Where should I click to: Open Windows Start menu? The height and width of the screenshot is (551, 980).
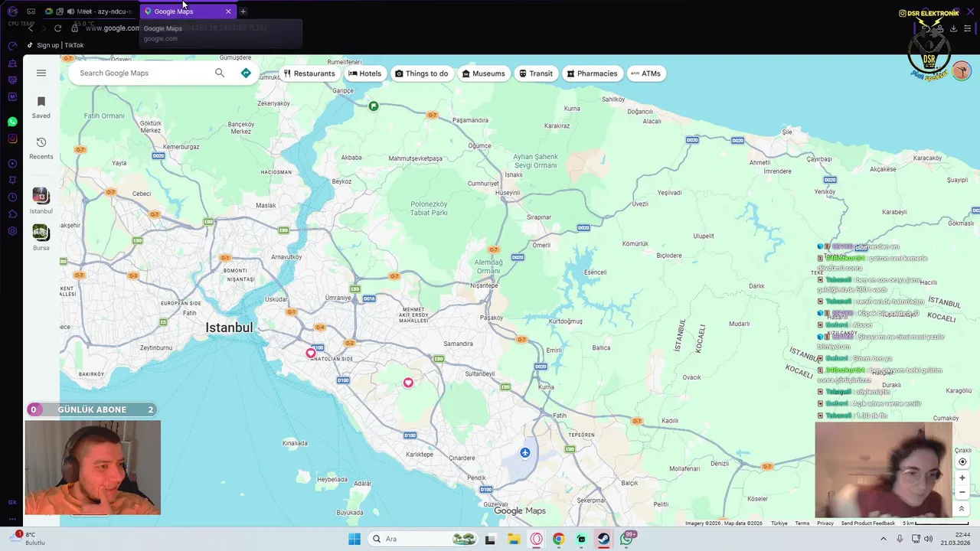354,539
